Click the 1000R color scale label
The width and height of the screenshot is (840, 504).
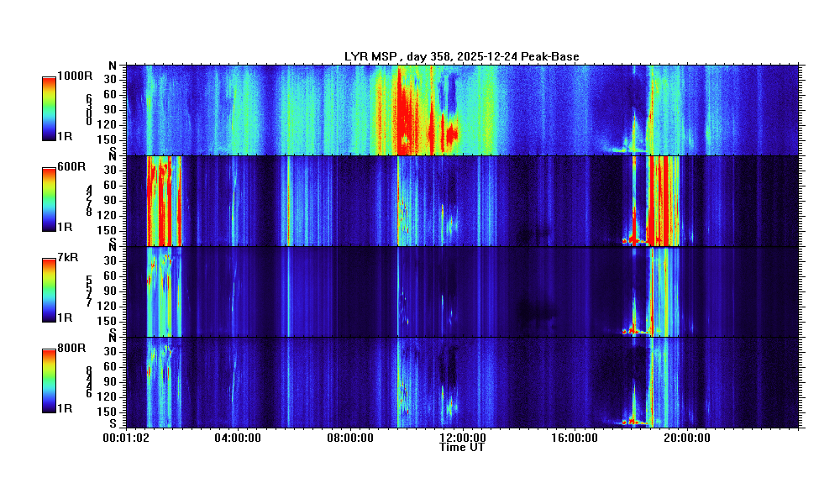click(x=76, y=76)
